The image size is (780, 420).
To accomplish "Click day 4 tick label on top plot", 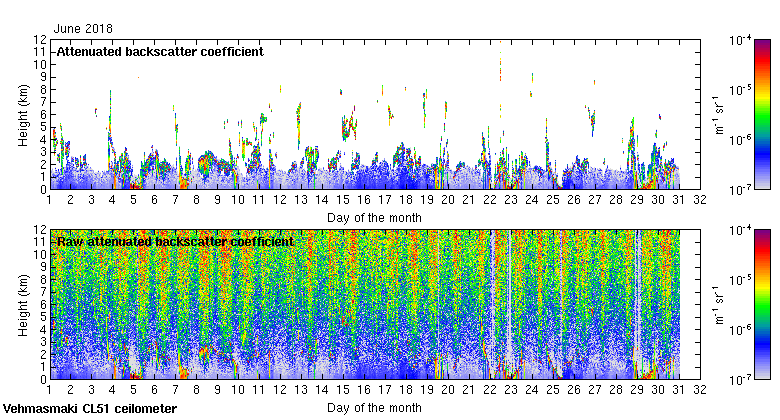I will pyautogui.click(x=112, y=200).
